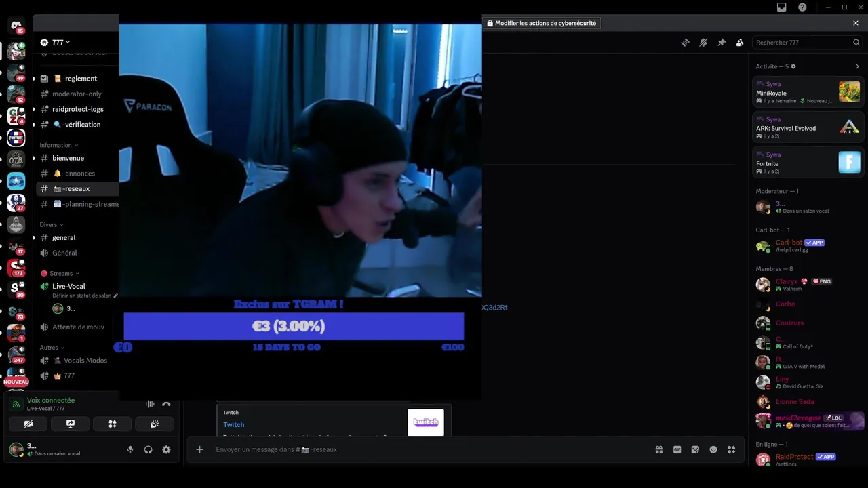
Task: Disconnect from voice with hang-up icon
Action: click(x=166, y=404)
